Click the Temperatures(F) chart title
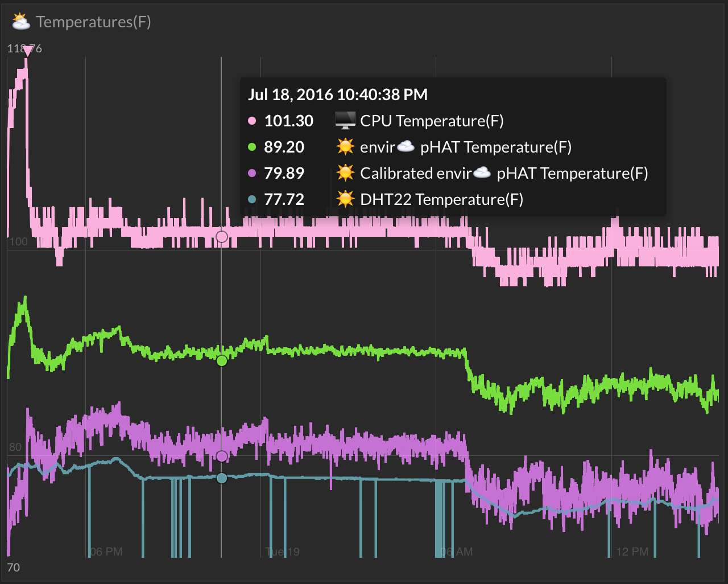Image resolution: width=728 pixels, height=584 pixels. (x=93, y=22)
